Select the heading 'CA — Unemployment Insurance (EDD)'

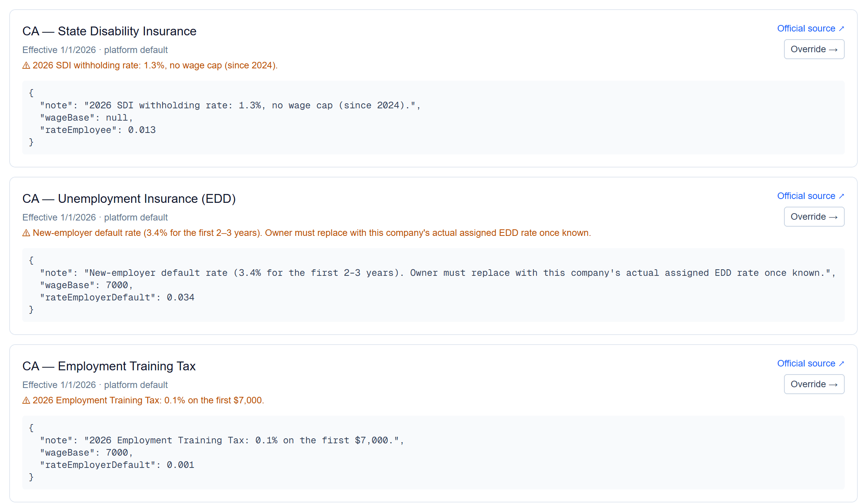[x=129, y=199]
